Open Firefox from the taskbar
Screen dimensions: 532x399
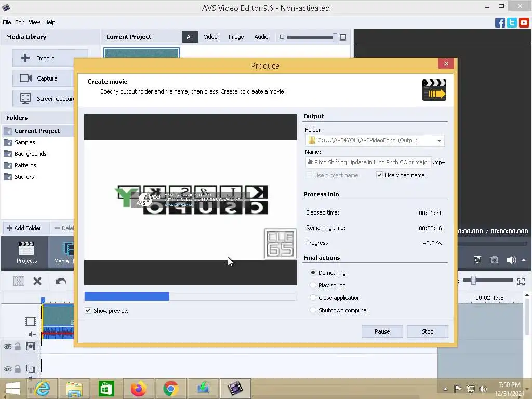[x=138, y=389]
